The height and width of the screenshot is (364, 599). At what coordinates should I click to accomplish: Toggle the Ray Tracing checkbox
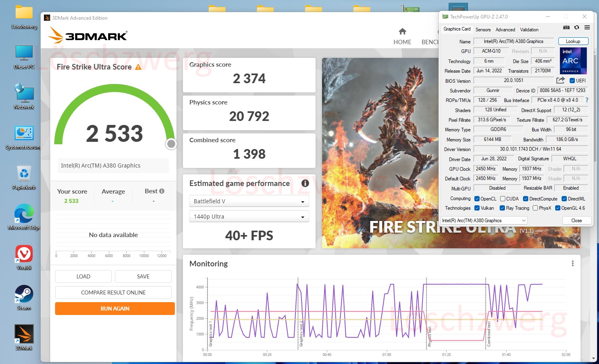tap(502, 208)
